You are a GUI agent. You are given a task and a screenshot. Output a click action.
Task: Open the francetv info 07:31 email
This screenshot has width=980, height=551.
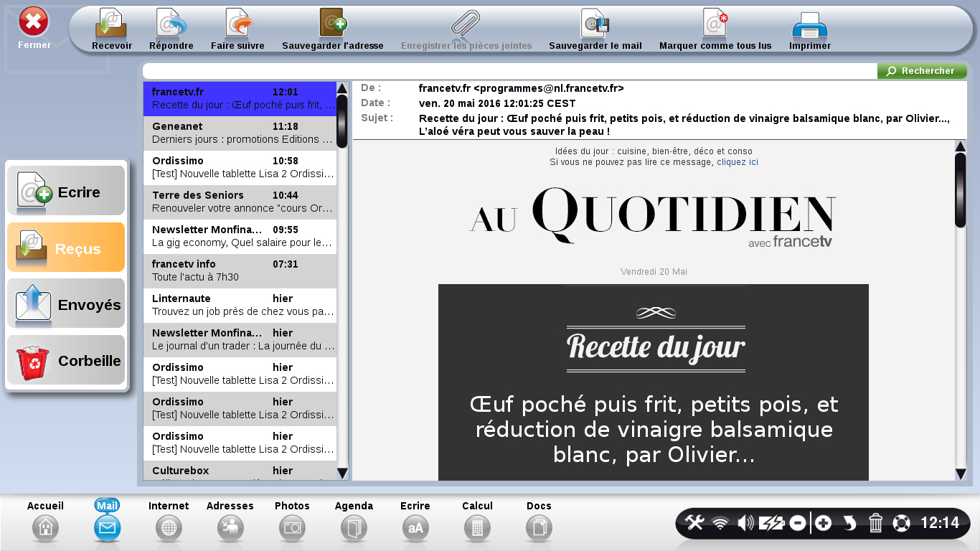[240, 271]
